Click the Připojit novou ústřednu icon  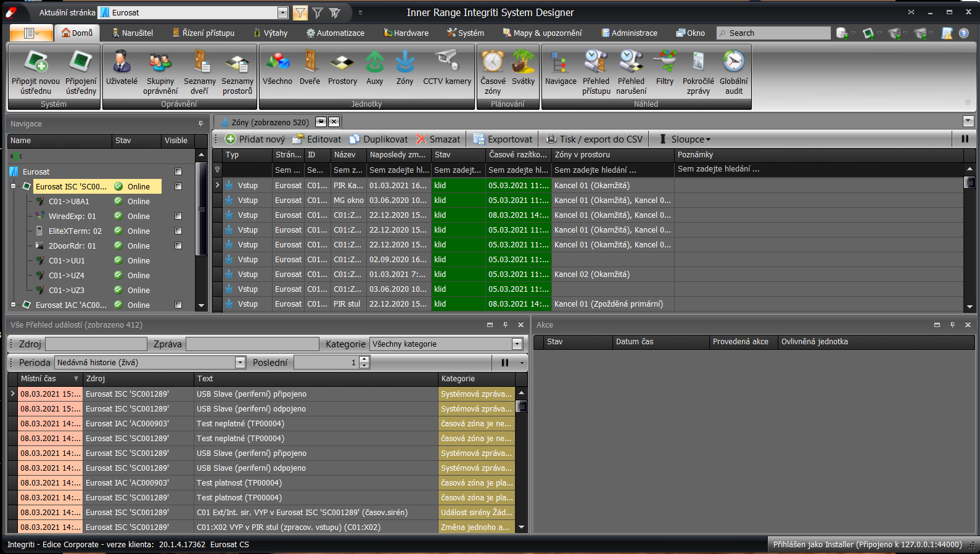(x=36, y=62)
